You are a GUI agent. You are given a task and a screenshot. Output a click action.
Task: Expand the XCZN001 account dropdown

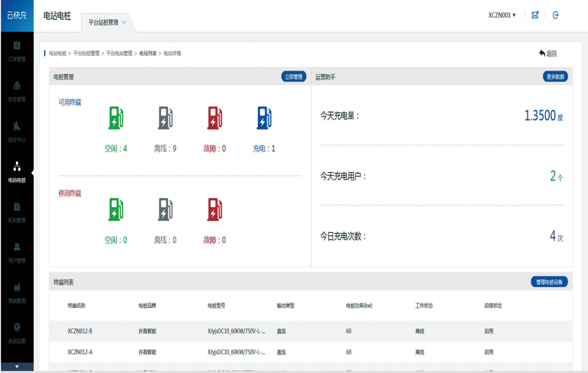(x=502, y=15)
